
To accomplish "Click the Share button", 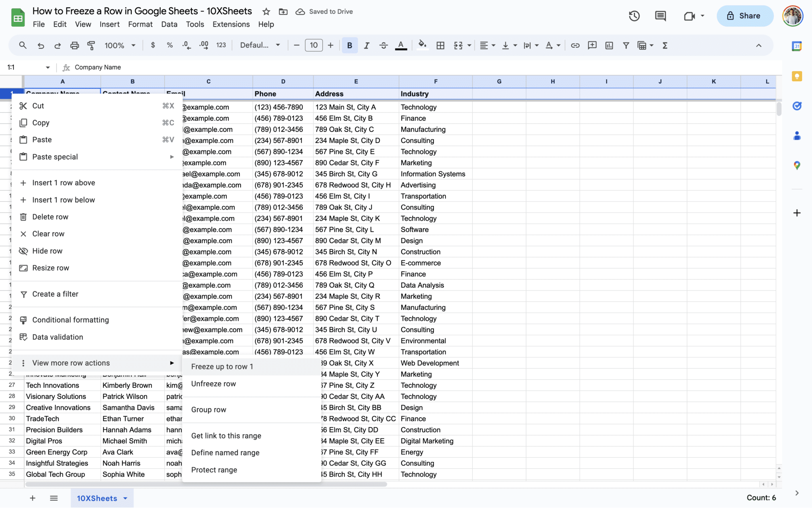I will coord(744,16).
